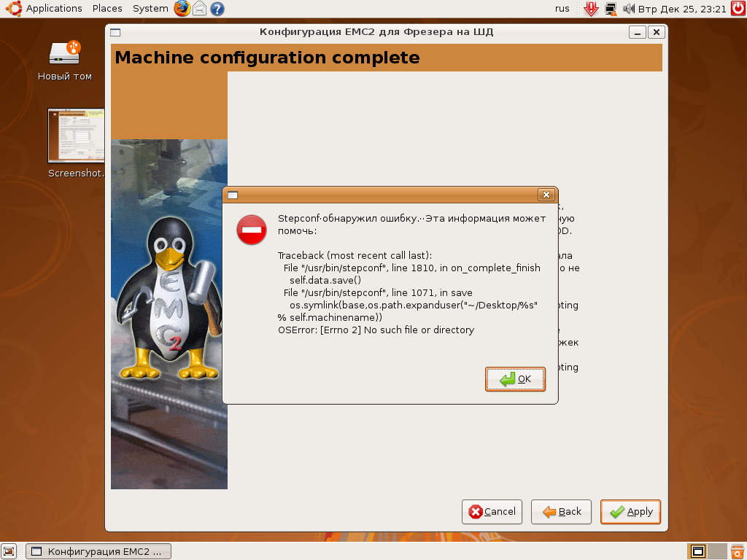
Task: Switch to Конфигурация EMC2 taskbar entry
Action: pos(98,551)
